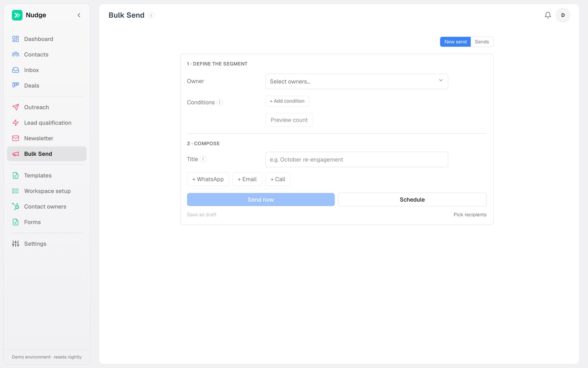The image size is (588, 368).
Task: Click Pick recipients link
Action: coord(470,215)
